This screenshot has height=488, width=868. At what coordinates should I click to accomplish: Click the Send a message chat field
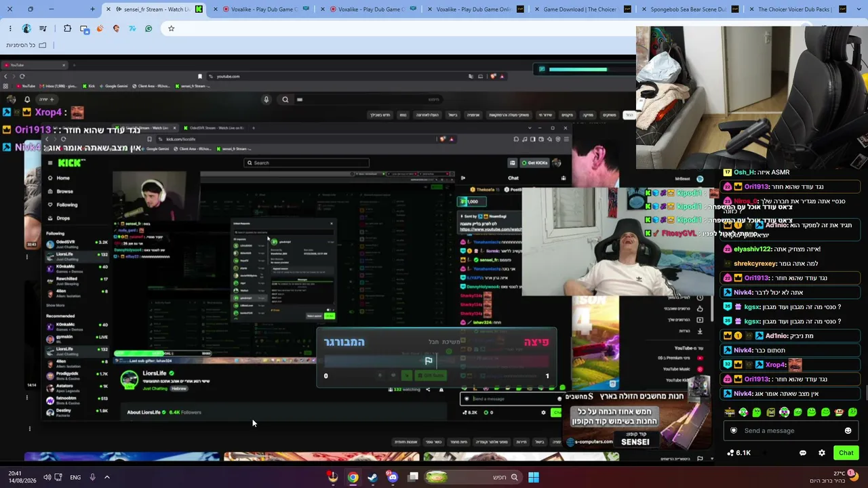790,430
